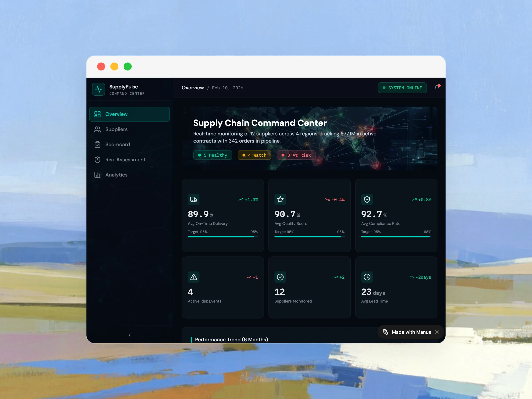Click the circled check icon on Suppliers Monitored card
Screen dimensions: 532x399
click(x=280, y=277)
